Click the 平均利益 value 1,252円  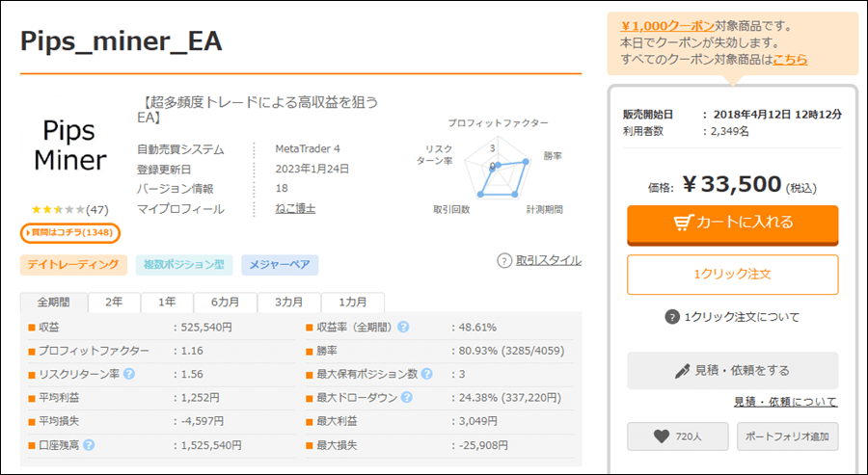pyautogui.click(x=200, y=398)
